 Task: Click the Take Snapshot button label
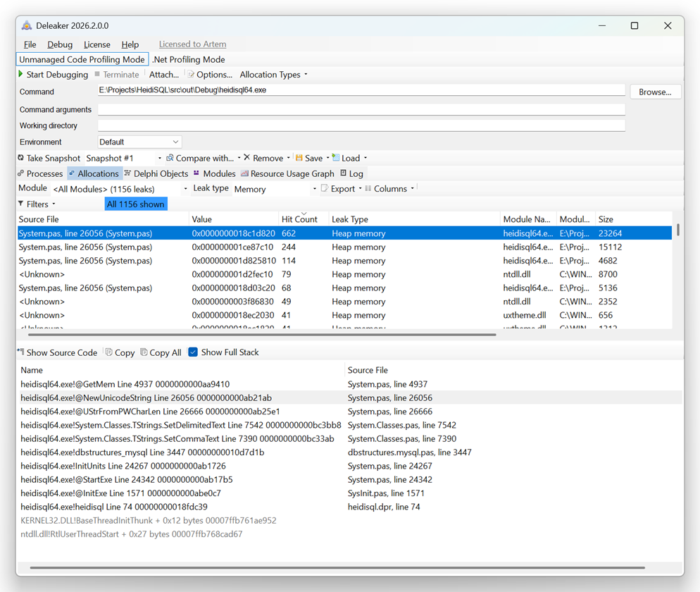(x=53, y=158)
